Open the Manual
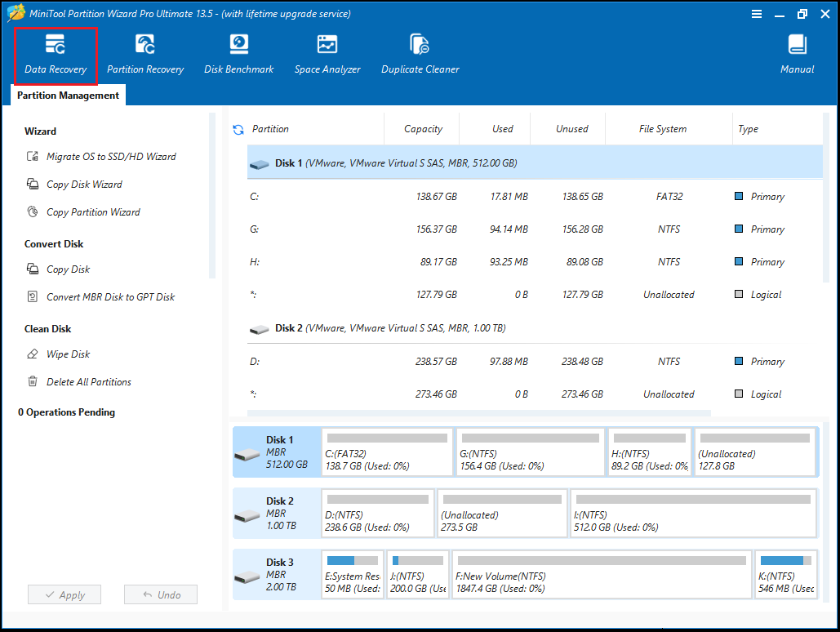Viewport: 840px width, 632px height. 797,56
